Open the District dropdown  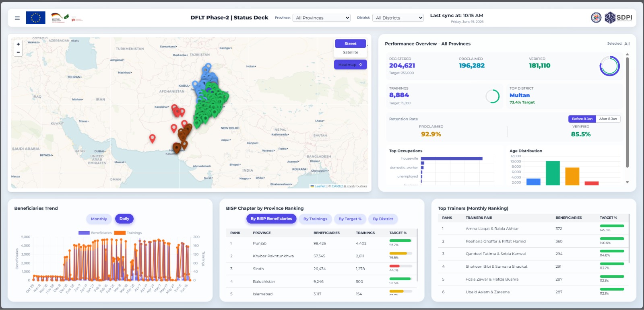[x=398, y=18]
